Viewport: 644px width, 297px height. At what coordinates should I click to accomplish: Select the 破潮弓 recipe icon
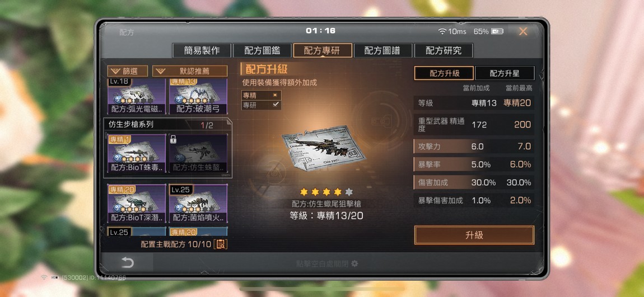(198, 96)
